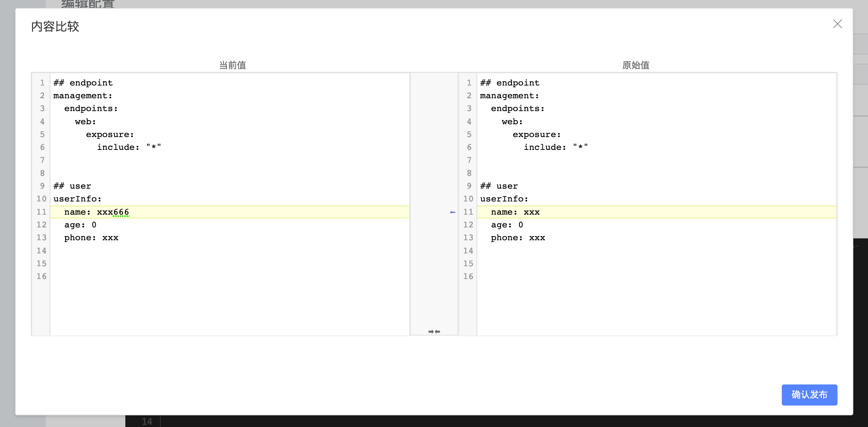Screen dimensions: 868x427
Task: Click the 'name: xxx' line in original value
Action: (515, 212)
